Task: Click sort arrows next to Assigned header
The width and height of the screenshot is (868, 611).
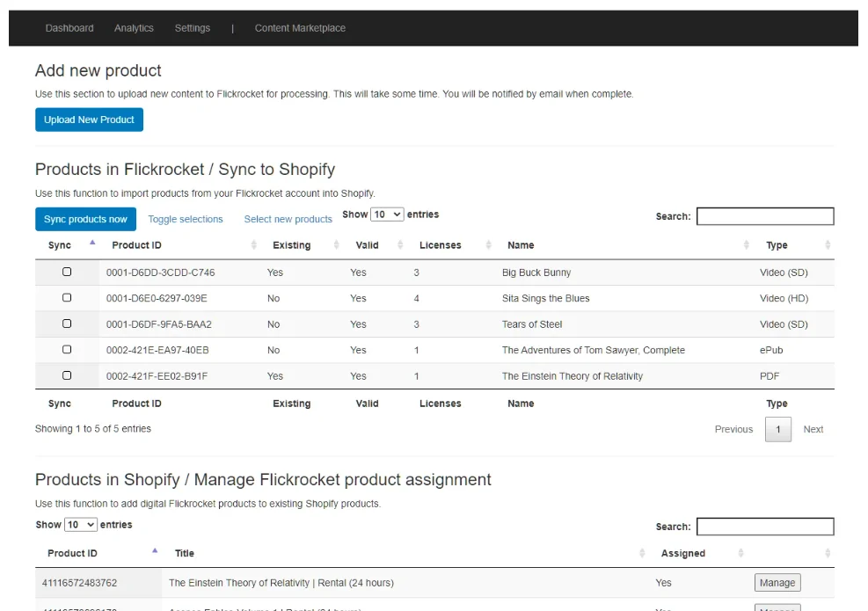Action: pos(740,553)
